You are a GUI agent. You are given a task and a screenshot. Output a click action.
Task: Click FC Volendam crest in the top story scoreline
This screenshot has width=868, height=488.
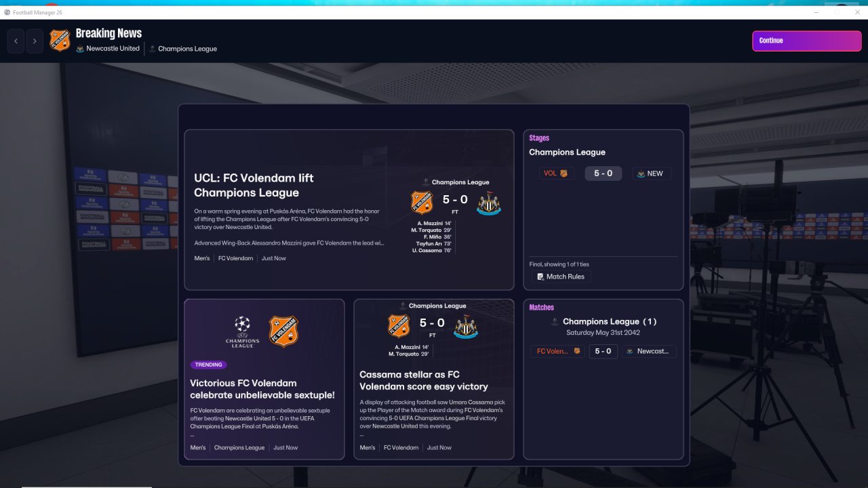click(x=422, y=203)
